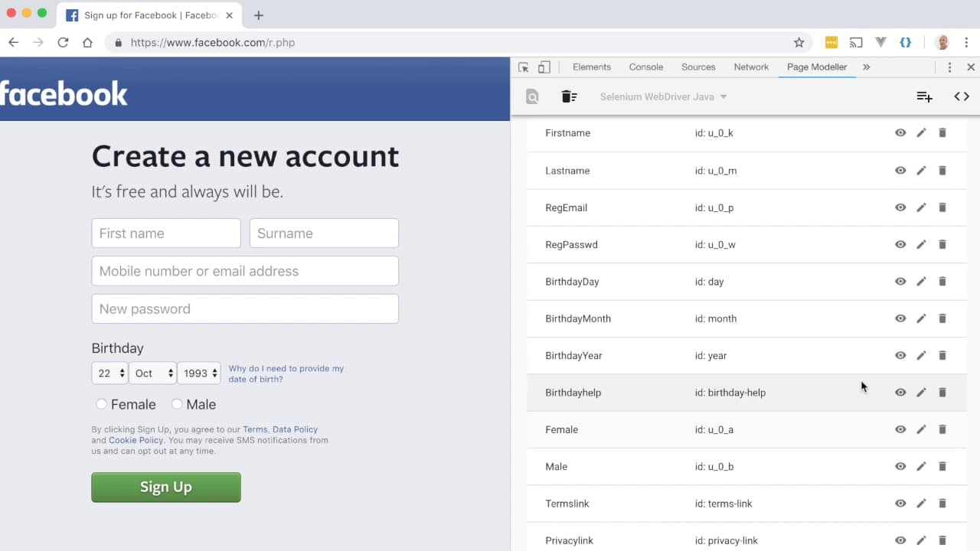Edit the Lastname row

(x=921, y=170)
